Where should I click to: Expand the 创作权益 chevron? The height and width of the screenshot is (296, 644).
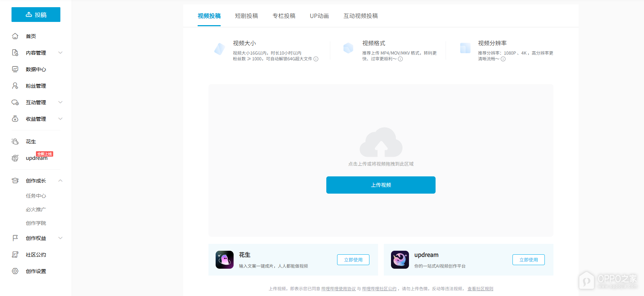point(60,238)
